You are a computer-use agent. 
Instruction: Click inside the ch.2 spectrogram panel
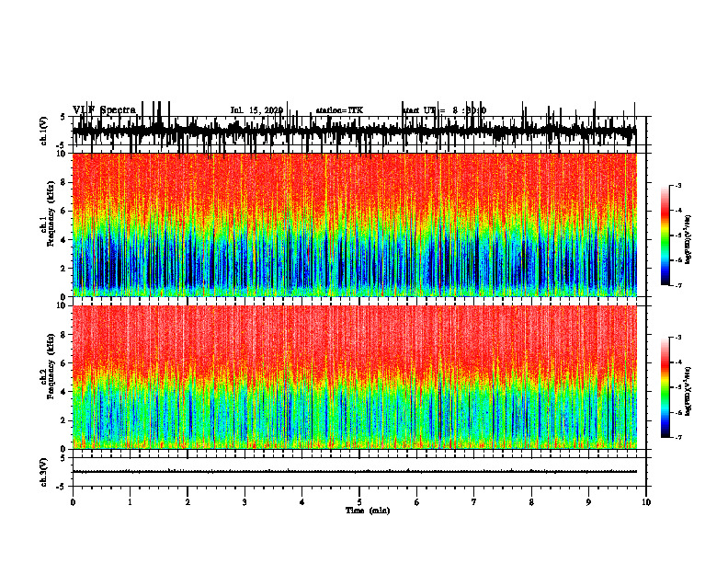pos(355,377)
